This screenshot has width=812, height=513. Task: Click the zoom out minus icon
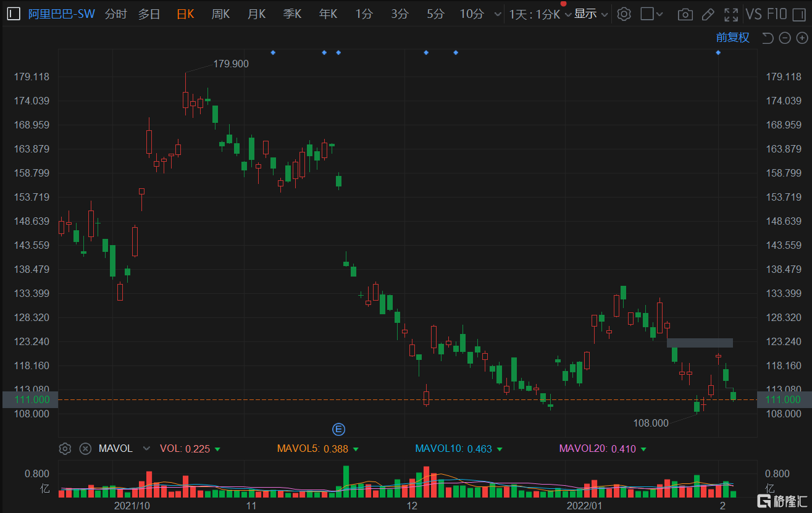click(785, 38)
